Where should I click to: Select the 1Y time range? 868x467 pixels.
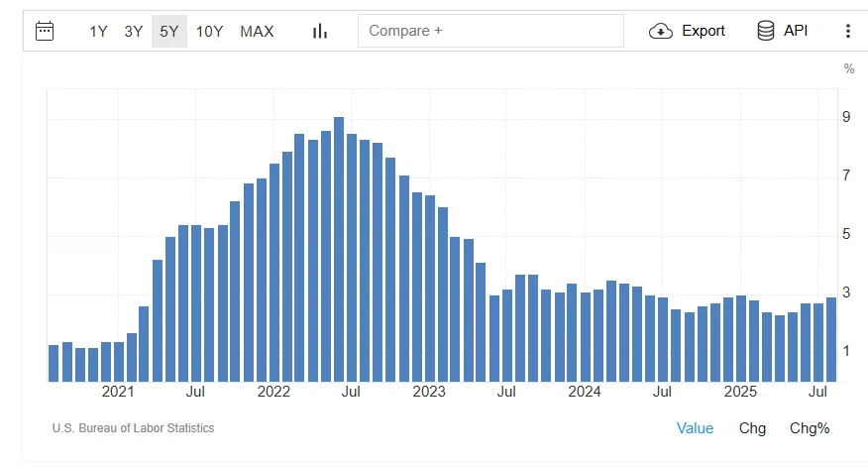point(98,31)
